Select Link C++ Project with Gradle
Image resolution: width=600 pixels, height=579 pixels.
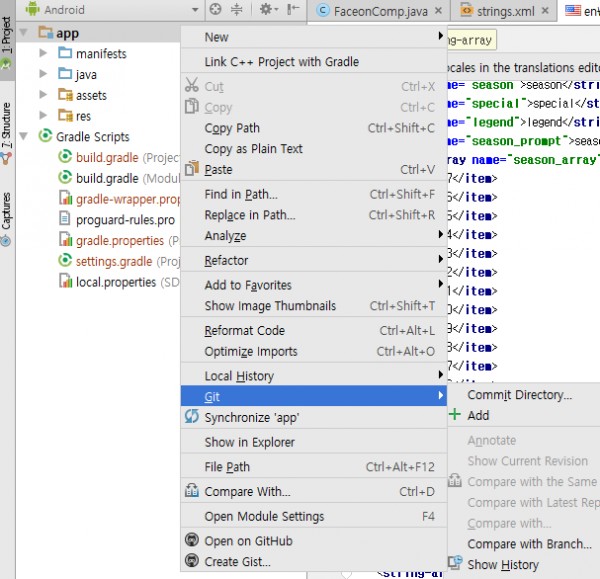pos(314,62)
